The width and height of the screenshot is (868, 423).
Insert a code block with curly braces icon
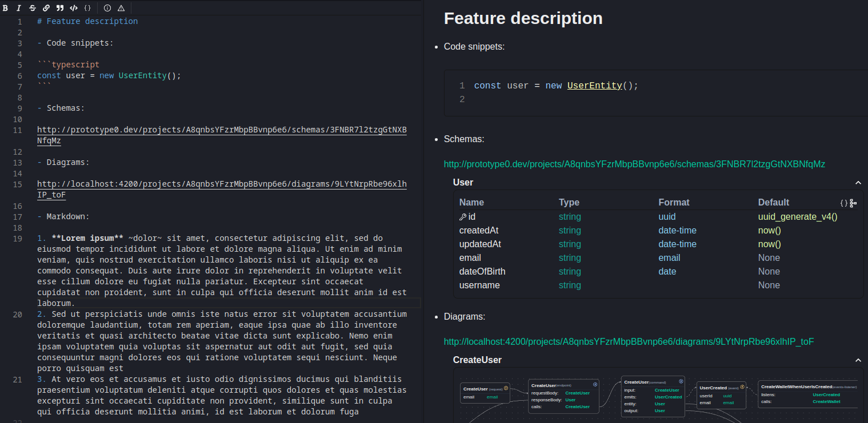(87, 8)
